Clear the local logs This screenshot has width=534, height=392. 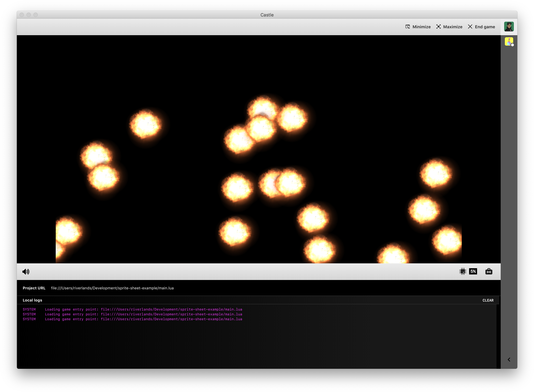488,300
